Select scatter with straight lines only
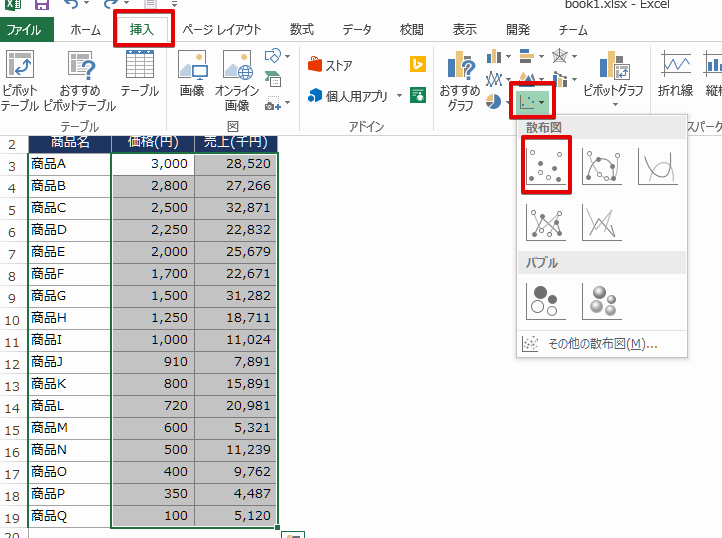The height and width of the screenshot is (538, 722). click(602, 223)
